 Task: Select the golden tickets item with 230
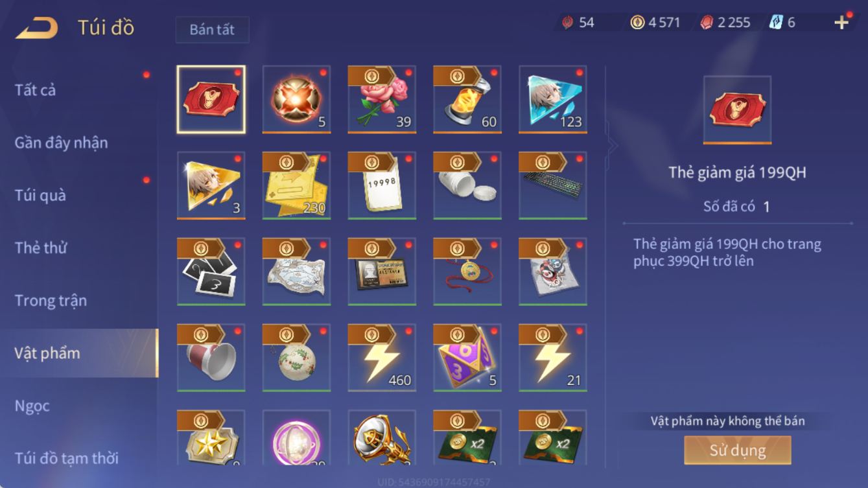pyautogui.click(x=296, y=185)
